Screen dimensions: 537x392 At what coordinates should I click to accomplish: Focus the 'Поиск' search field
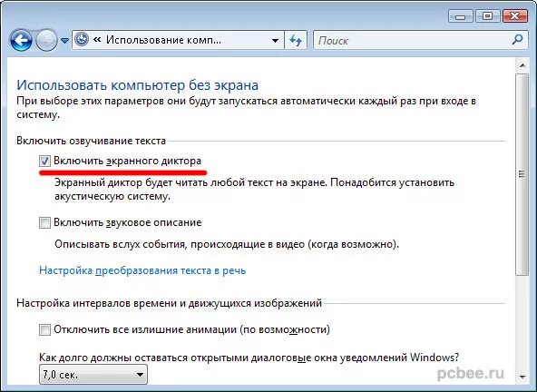420,41
